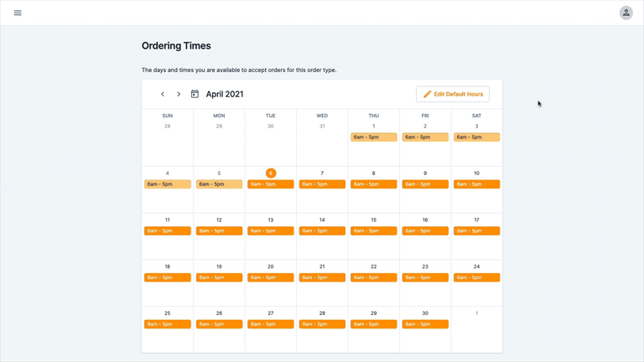Select the 6am - 5pm slot on April 1
The height and width of the screenshot is (362, 644).
pos(374,137)
